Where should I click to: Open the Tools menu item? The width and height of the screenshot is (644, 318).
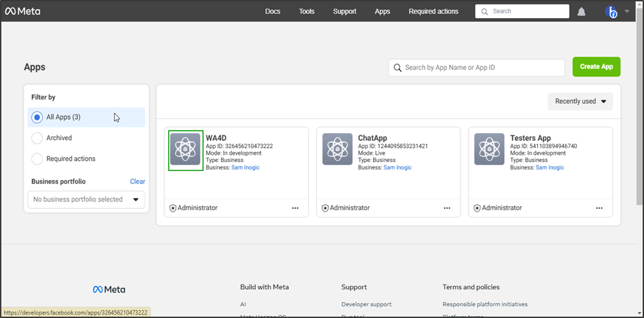click(x=307, y=11)
